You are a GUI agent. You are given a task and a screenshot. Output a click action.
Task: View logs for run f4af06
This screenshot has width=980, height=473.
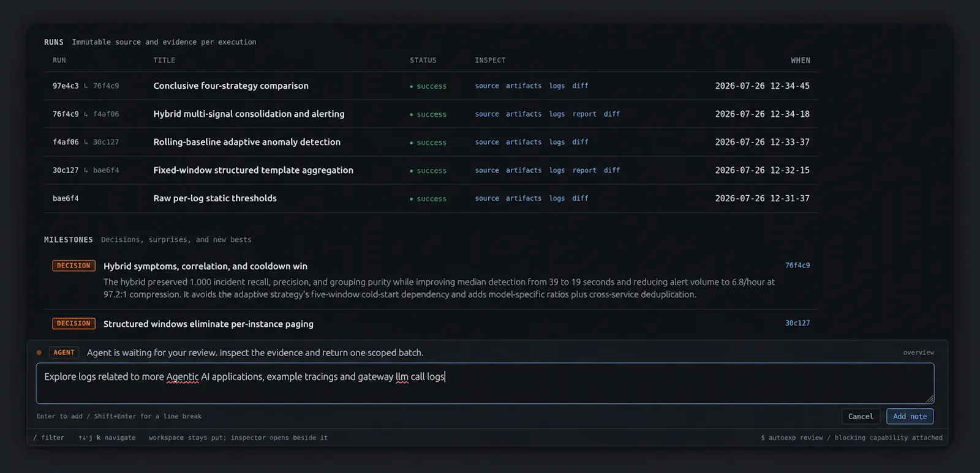[x=557, y=142]
